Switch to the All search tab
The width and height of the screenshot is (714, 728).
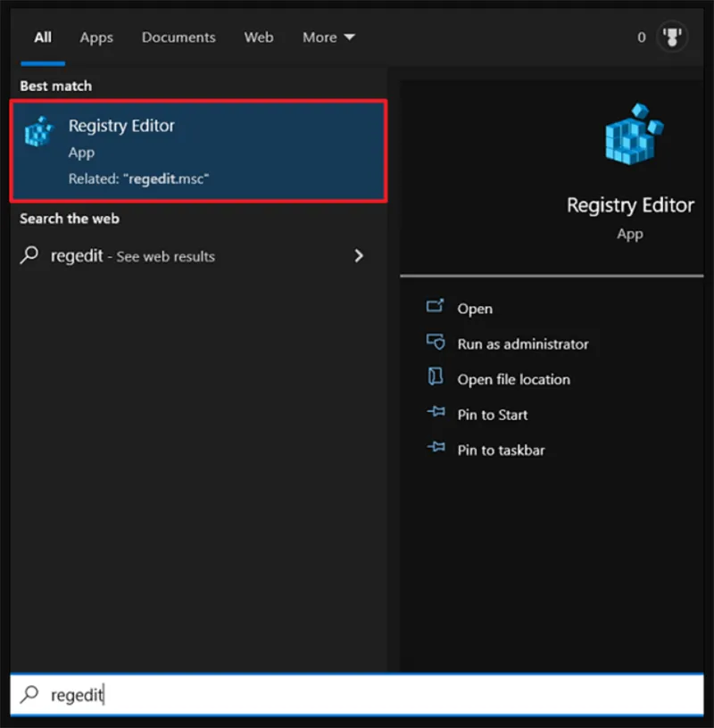coord(43,37)
